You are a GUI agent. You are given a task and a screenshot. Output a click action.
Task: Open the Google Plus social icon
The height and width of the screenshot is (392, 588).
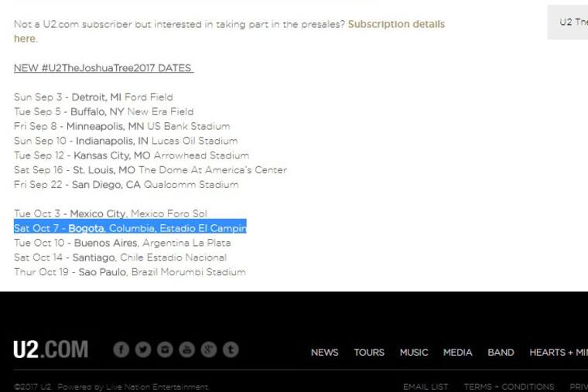[208, 349]
